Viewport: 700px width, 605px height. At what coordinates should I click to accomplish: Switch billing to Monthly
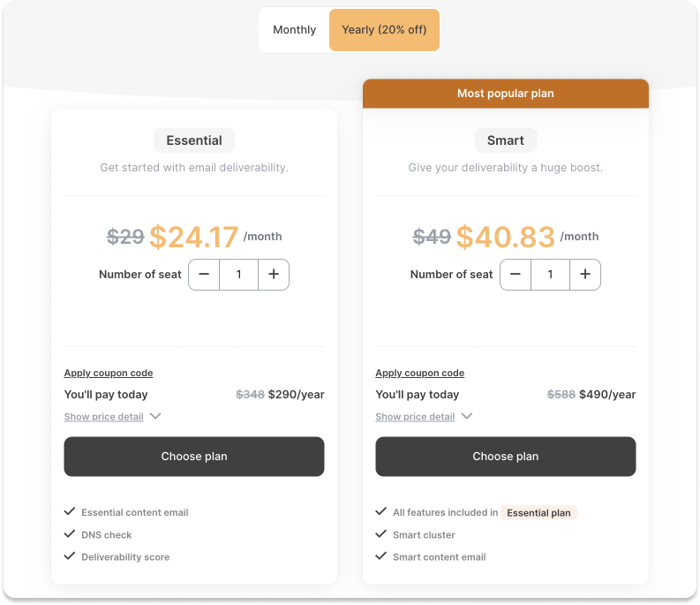(294, 30)
